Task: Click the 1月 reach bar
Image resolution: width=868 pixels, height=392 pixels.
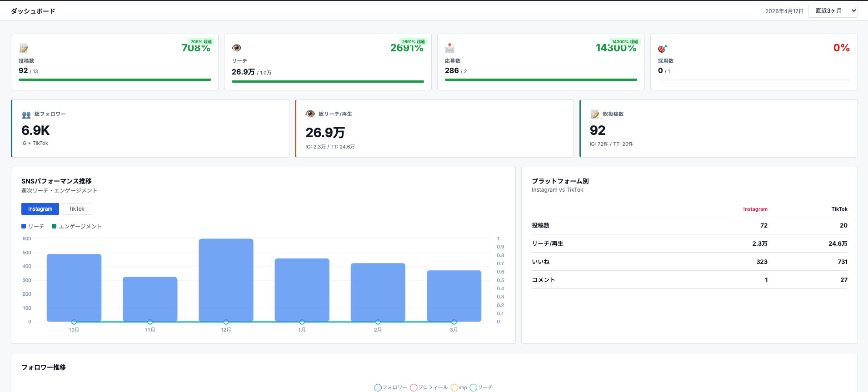Action: (x=302, y=290)
